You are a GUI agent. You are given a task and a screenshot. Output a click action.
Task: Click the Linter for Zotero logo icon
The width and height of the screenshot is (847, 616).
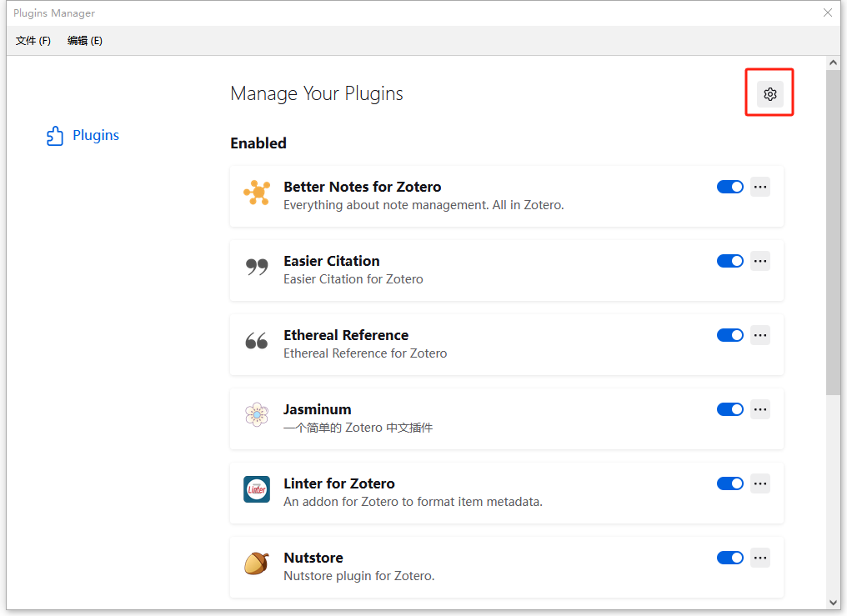pyautogui.click(x=257, y=489)
